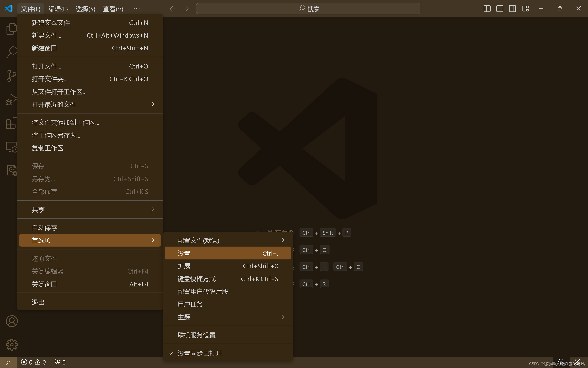Screen dimensions: 588x368
Task: Open 配置用户代码片段 entry
Action: (228, 292)
